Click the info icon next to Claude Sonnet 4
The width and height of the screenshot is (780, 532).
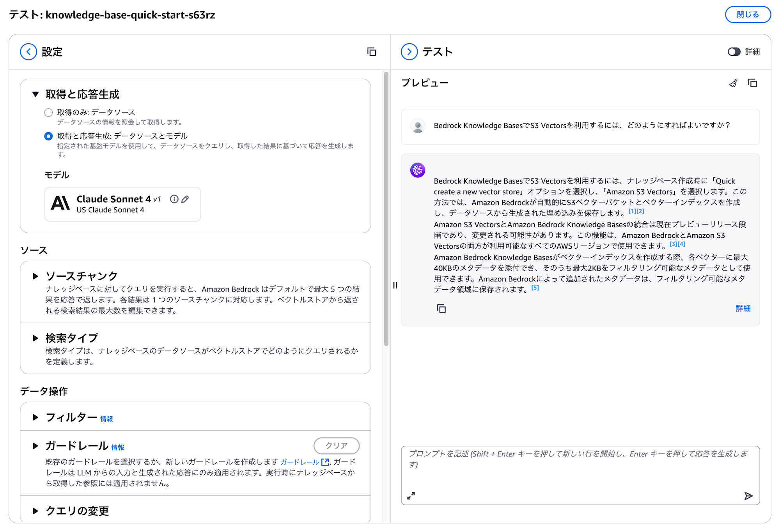click(174, 199)
